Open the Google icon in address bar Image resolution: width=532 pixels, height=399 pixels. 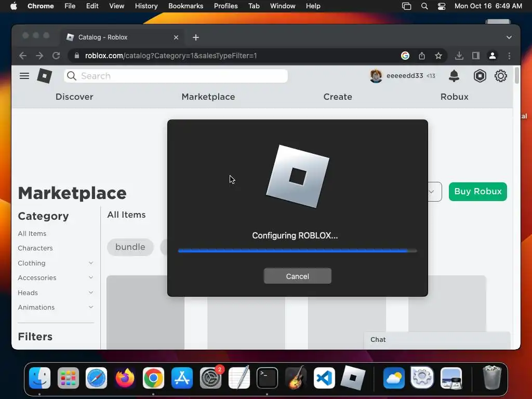(x=405, y=56)
